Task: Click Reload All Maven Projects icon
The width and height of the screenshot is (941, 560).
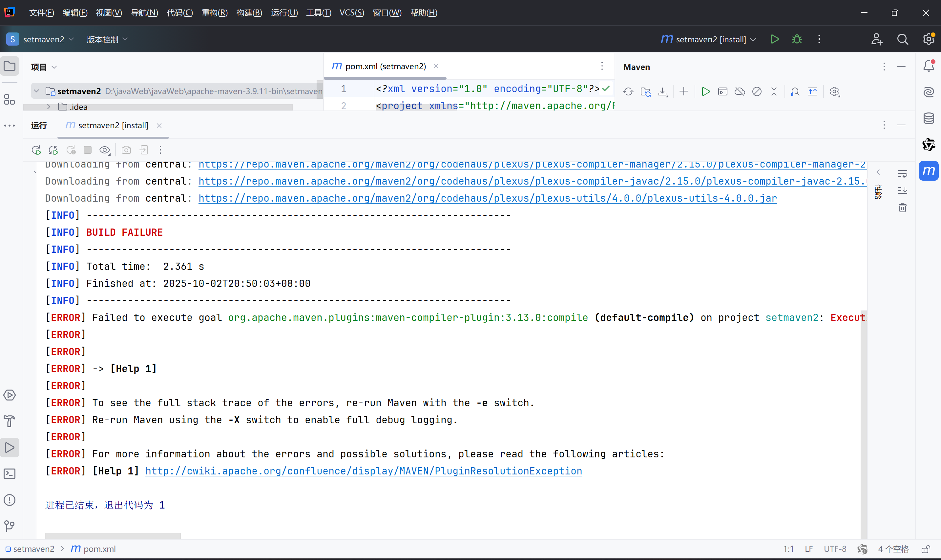Action: click(628, 92)
